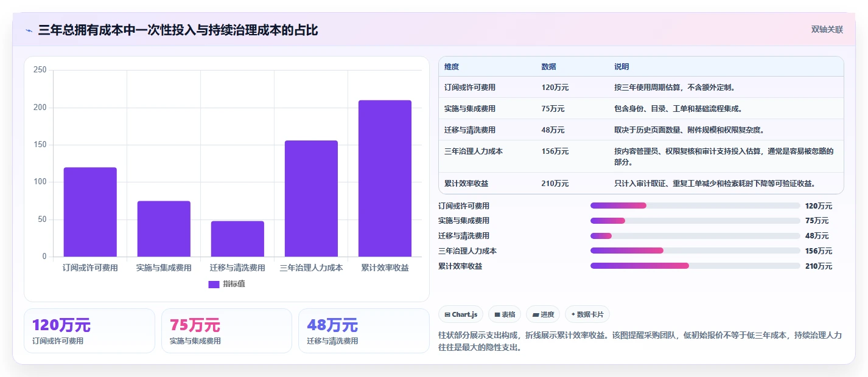Screen dimensions: 868x377
Task: Click the 120万元 value in table
Action: pos(555,88)
